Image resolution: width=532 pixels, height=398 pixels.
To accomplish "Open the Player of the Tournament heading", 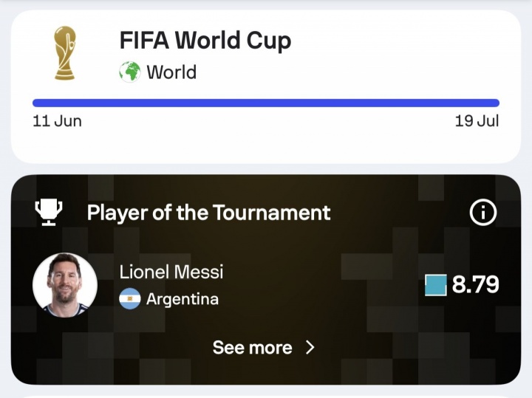I will pyautogui.click(x=208, y=213).
